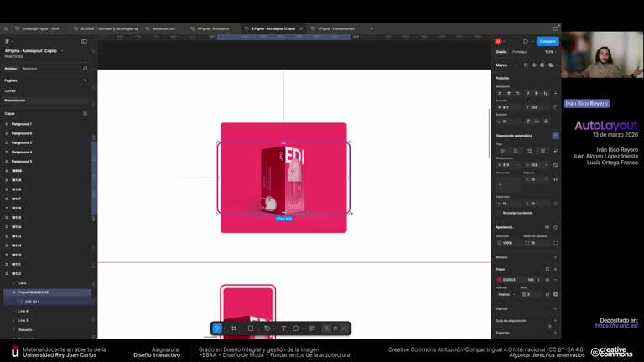The width and height of the screenshot is (644, 362).
Task: Click the align horizontal centers icon
Action: (509, 94)
